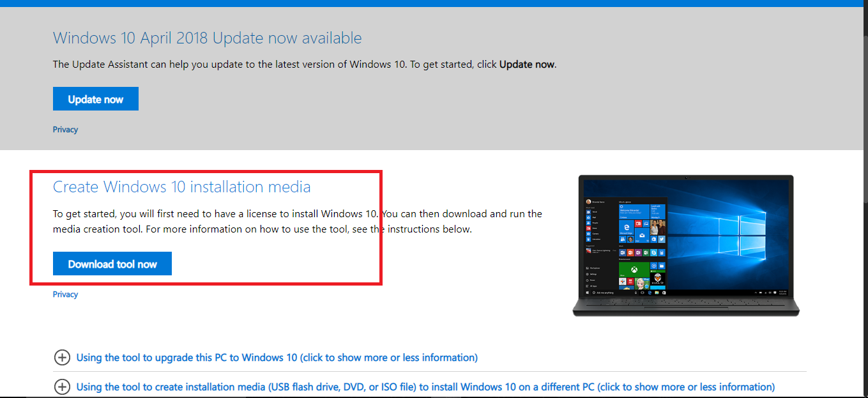The width and height of the screenshot is (868, 398).
Task: Click the Update now button
Action: [96, 99]
